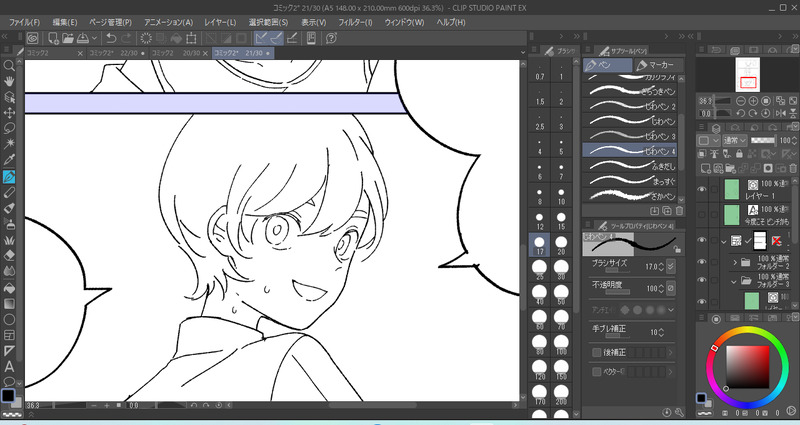The height and width of the screenshot is (425, 800).
Task: Open the layer color dropdown
Action: [708, 140]
